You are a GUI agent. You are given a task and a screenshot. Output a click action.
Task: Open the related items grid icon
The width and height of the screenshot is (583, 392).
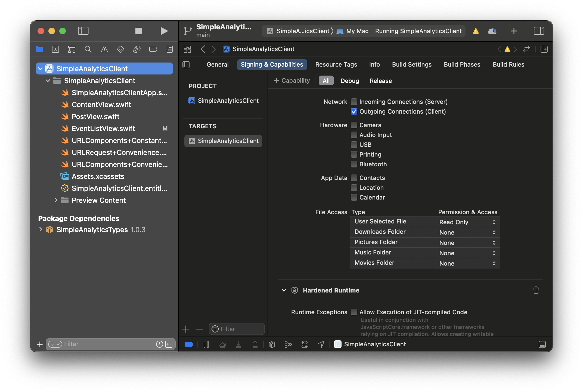tap(187, 49)
